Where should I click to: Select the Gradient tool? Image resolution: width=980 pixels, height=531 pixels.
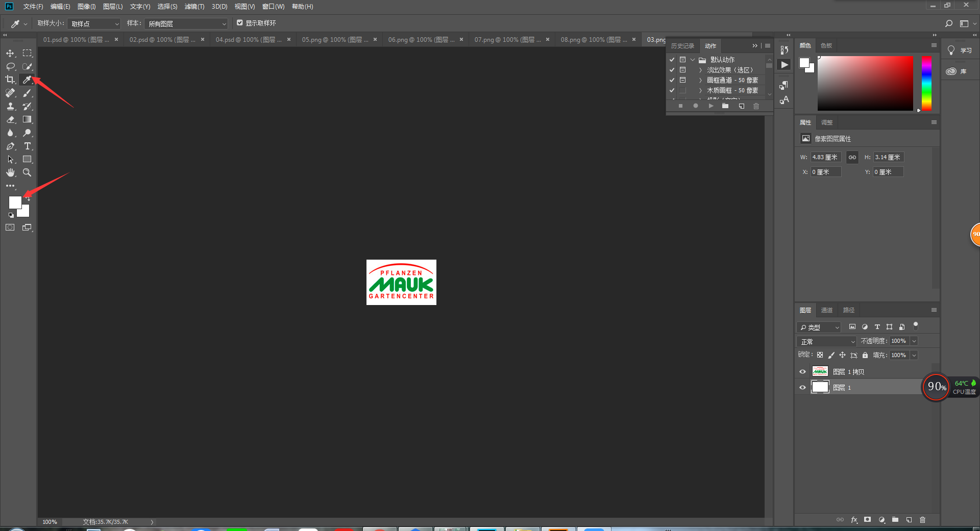(27, 119)
